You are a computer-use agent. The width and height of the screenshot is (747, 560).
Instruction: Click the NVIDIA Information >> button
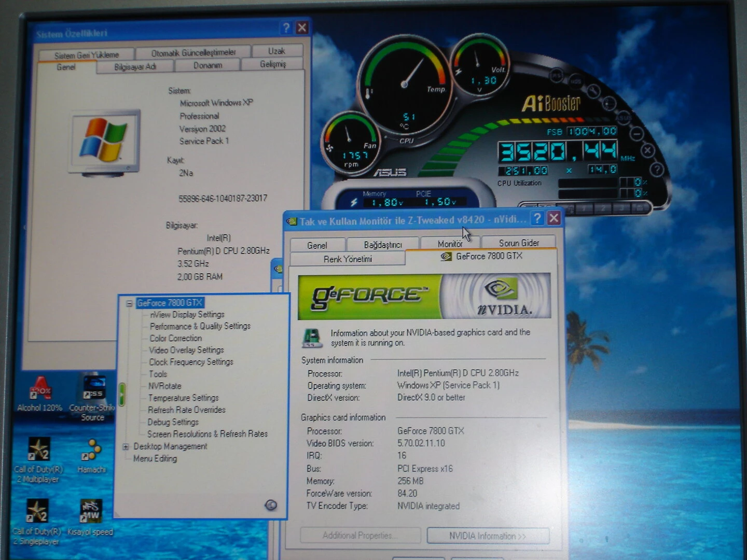pos(488,536)
